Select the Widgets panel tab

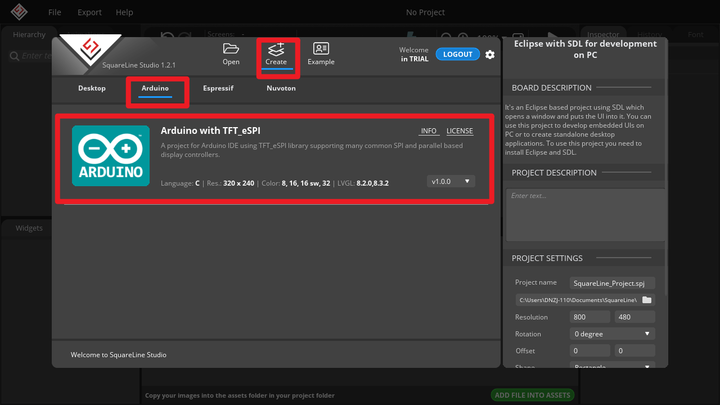[29, 228]
